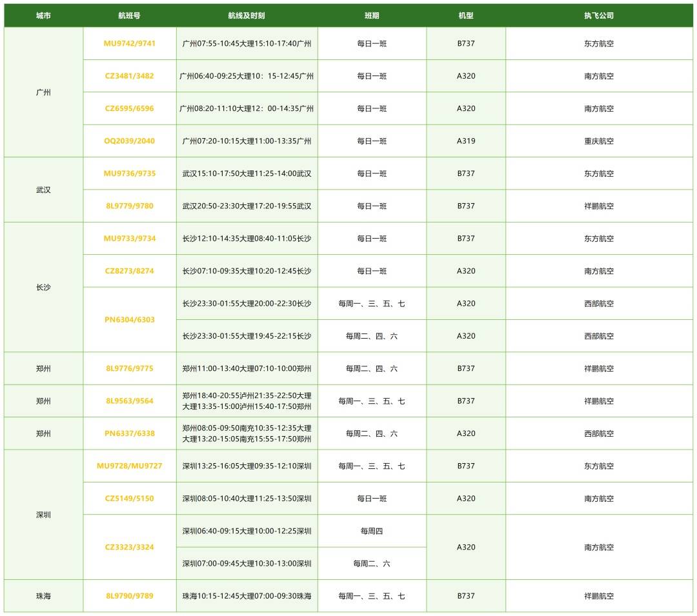This screenshot has width=697, height=616.
Task: Open flight link 8L9563/9564
Action: [x=130, y=401]
